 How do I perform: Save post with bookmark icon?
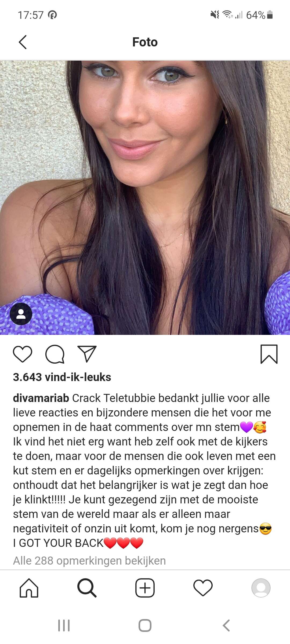[x=269, y=354]
